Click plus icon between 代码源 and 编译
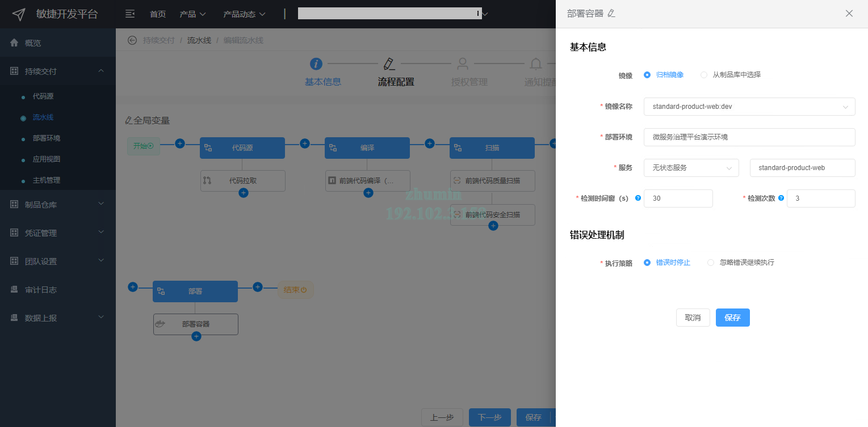 click(x=305, y=143)
